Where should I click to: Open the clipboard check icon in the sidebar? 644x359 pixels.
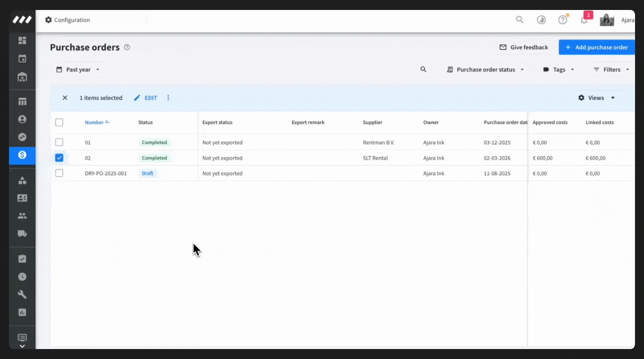click(x=22, y=259)
